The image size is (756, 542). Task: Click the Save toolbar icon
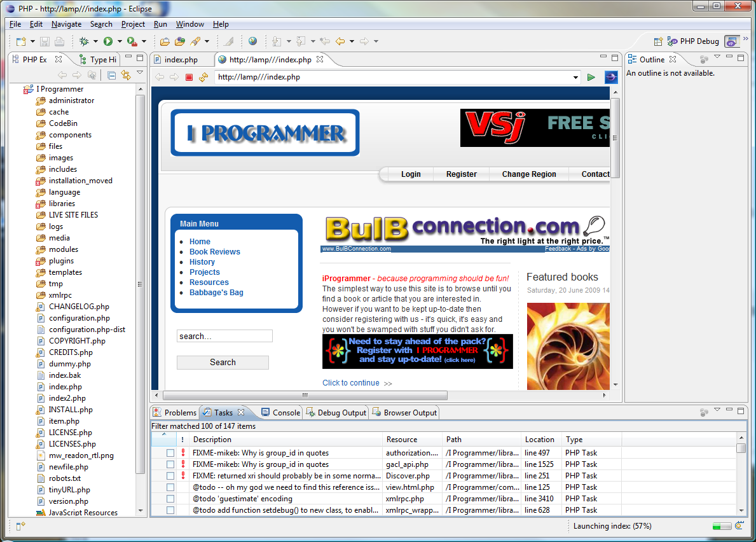pyautogui.click(x=45, y=41)
